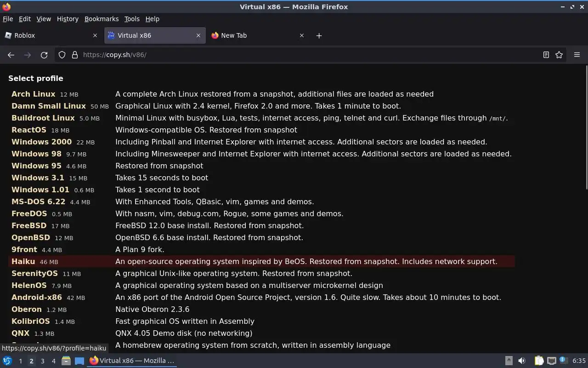588x368 pixels.
Task: Click the page vertical scrollbar
Action: click(x=586, y=127)
